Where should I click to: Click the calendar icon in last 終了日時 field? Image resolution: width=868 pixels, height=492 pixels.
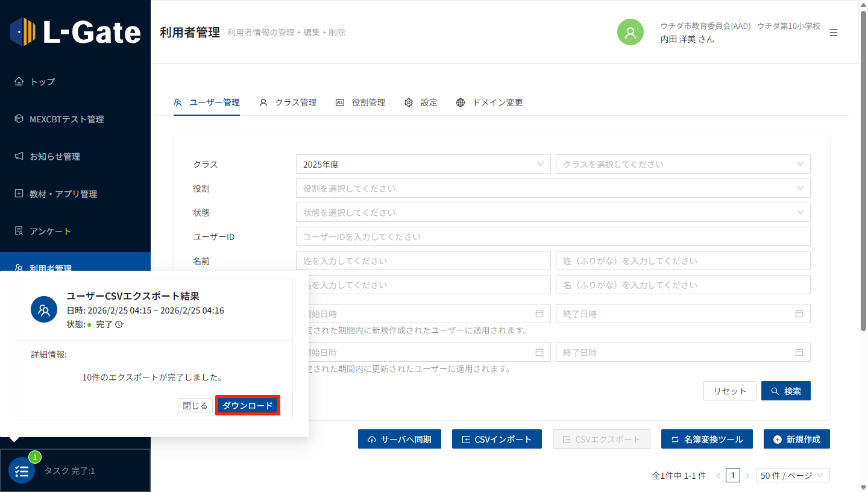[799, 352]
